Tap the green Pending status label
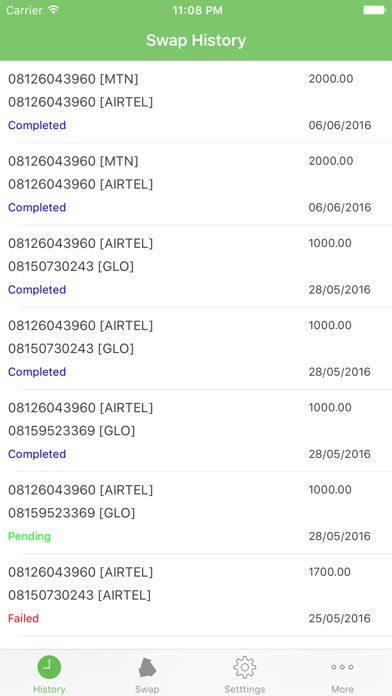The height and width of the screenshot is (696, 392). pos(29,536)
